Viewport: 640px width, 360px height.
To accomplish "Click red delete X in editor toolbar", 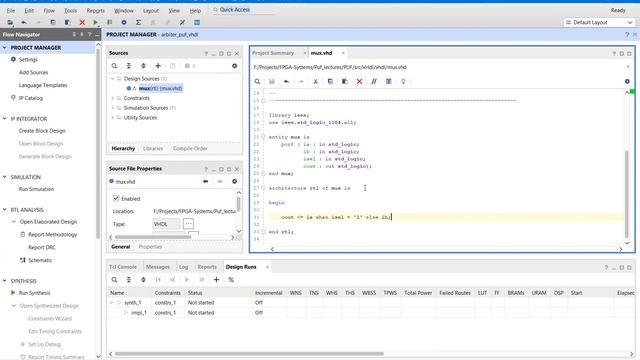I will pyautogui.click(x=359, y=81).
